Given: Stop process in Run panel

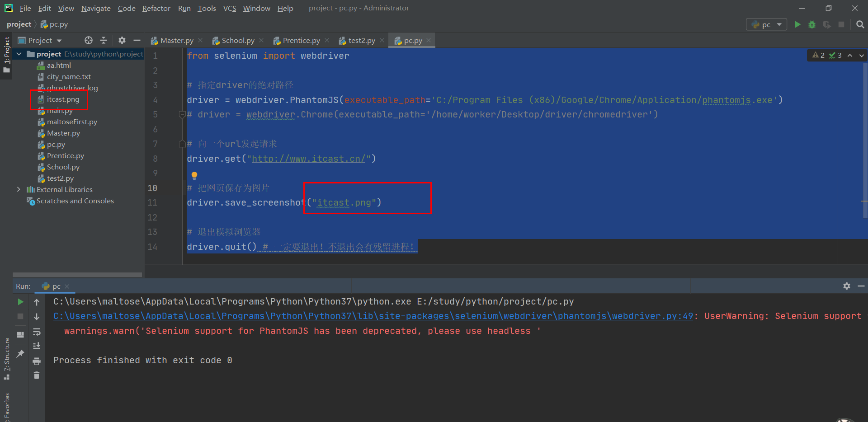Looking at the screenshot, I should 20,316.
